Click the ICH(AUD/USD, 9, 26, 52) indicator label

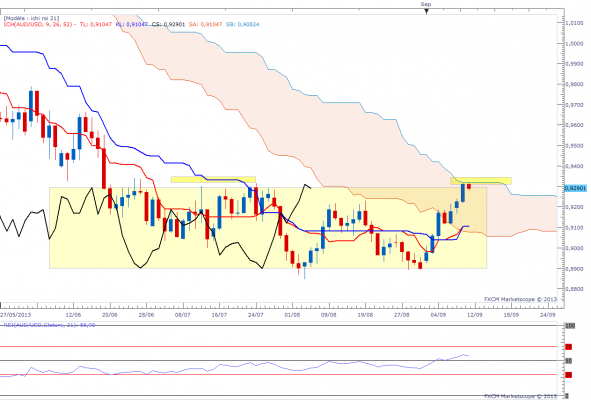[x=37, y=24]
